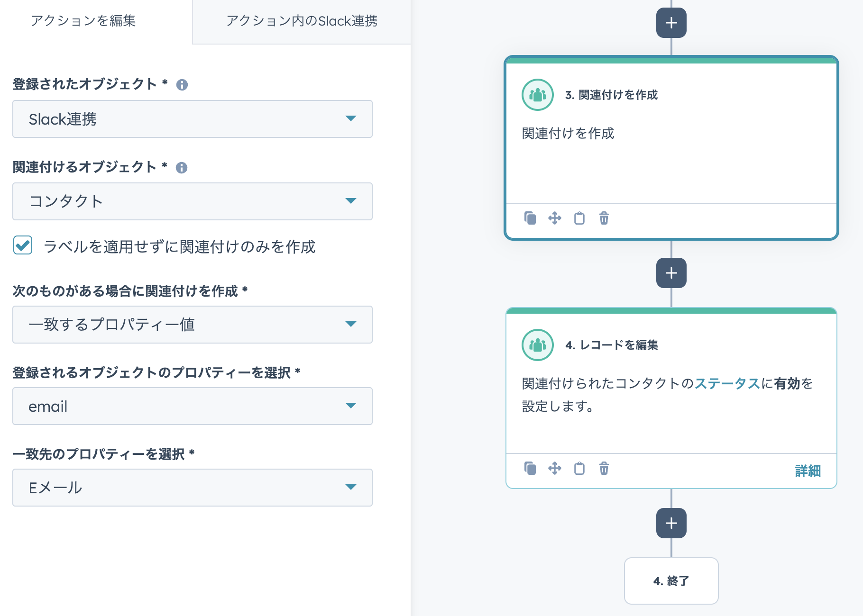Click the contacts icon on step 3 card
Screen dimensions: 863x616
point(538,95)
